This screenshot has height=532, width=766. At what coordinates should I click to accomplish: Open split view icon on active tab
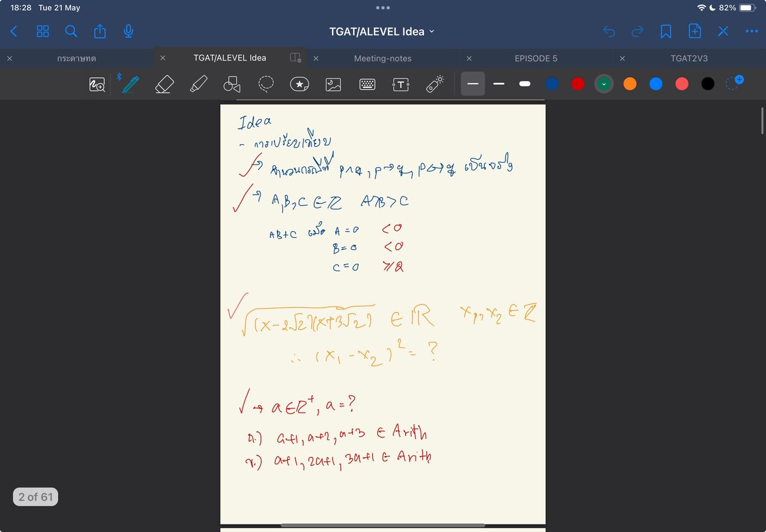(x=296, y=58)
